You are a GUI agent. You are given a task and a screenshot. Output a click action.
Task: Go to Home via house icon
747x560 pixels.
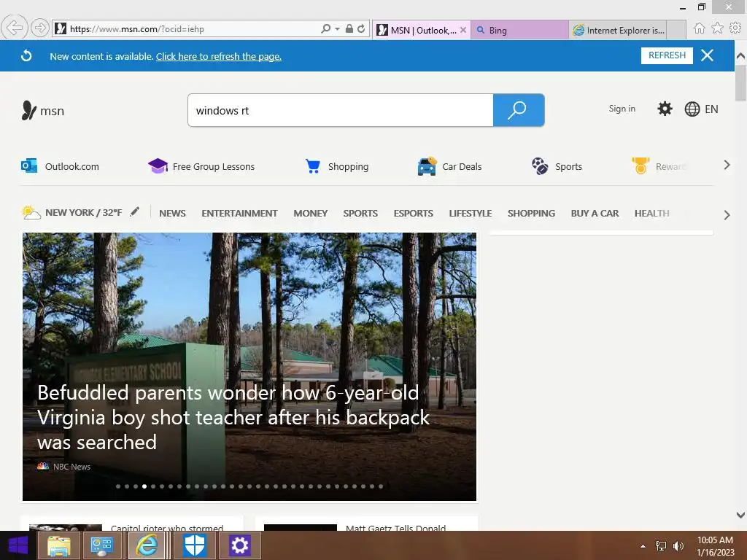[x=700, y=28]
